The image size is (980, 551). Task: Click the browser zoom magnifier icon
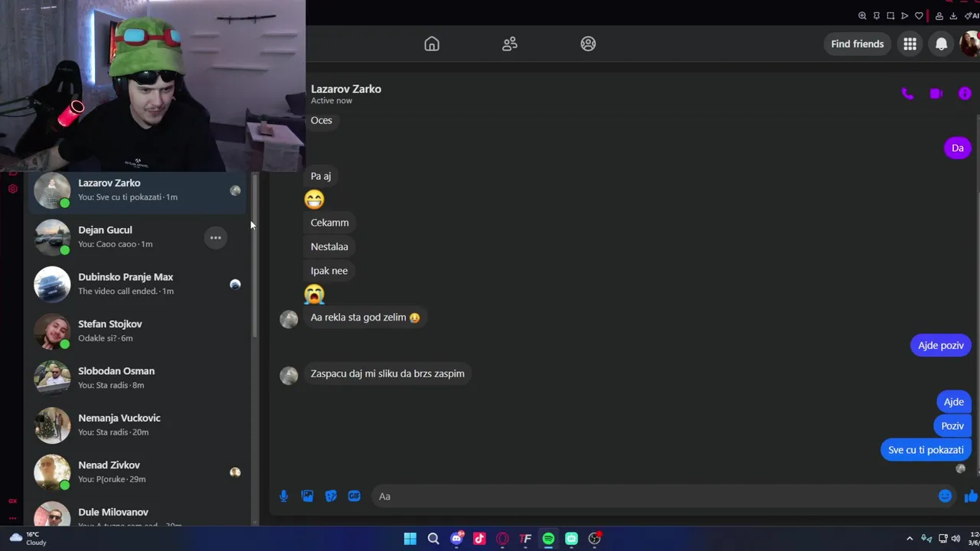[x=862, y=16]
